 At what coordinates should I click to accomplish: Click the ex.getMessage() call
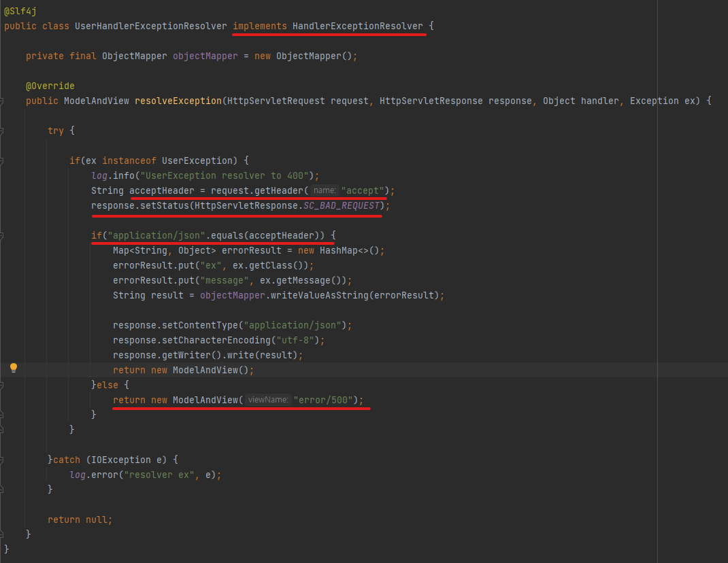[x=303, y=280]
